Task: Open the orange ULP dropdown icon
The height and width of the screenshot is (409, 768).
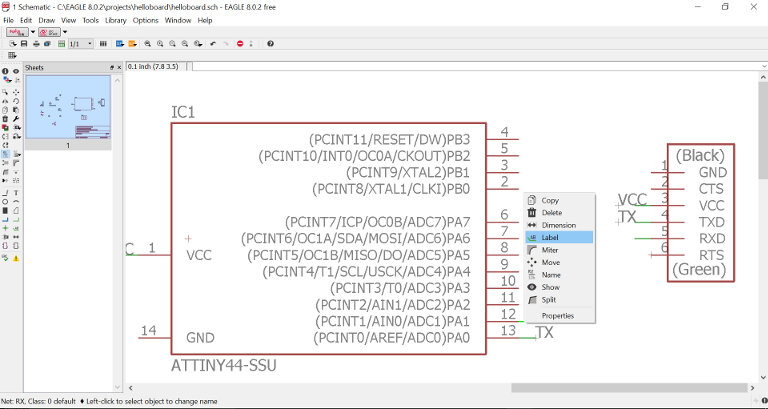Action: (132, 44)
